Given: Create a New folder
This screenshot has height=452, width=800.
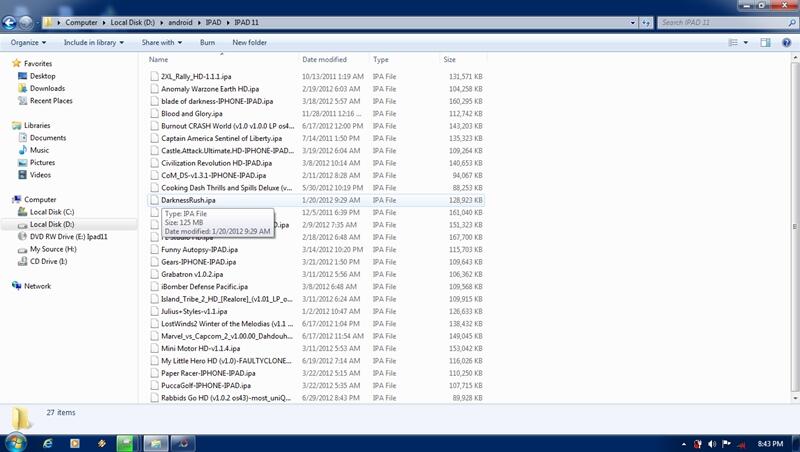Looking at the screenshot, I should [x=249, y=42].
